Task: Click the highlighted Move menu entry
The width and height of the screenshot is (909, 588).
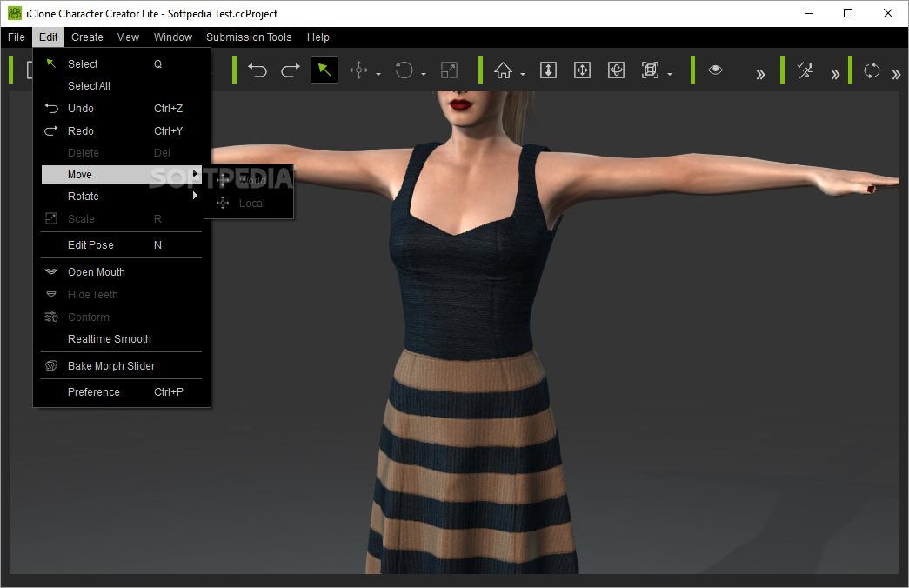Action: [122, 175]
